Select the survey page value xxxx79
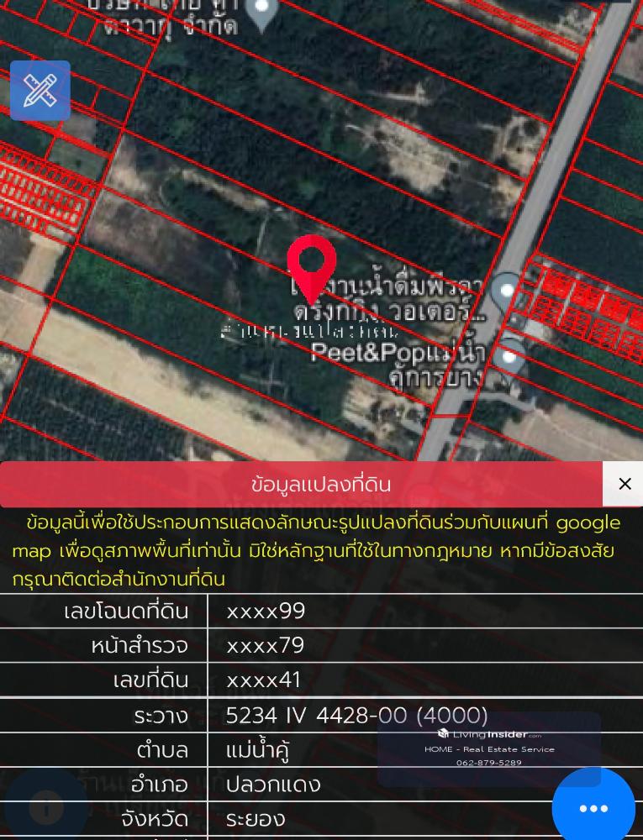 (265, 645)
